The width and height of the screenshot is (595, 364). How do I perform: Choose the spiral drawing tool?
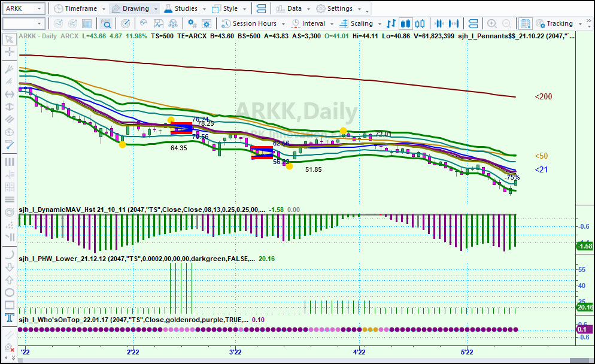coord(10,212)
